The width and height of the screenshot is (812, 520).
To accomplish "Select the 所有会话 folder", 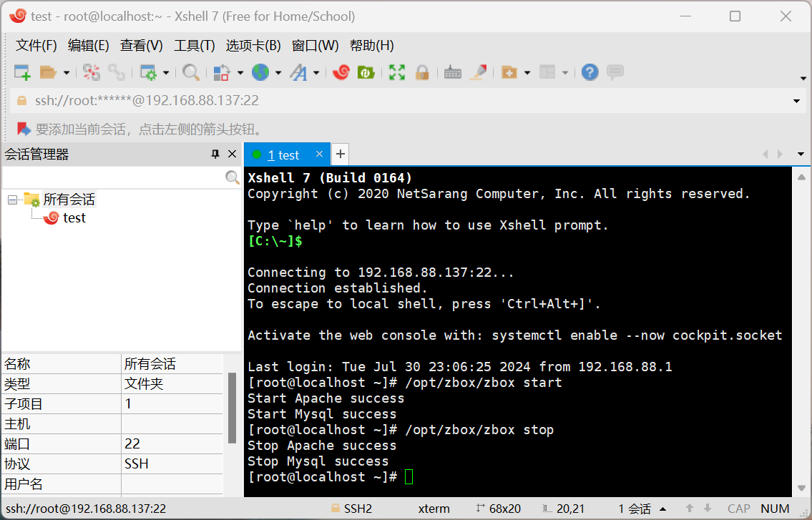I will click(69, 200).
